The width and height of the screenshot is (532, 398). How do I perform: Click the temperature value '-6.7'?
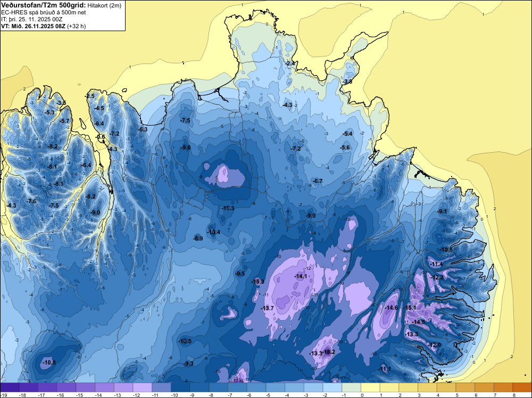[318, 181]
